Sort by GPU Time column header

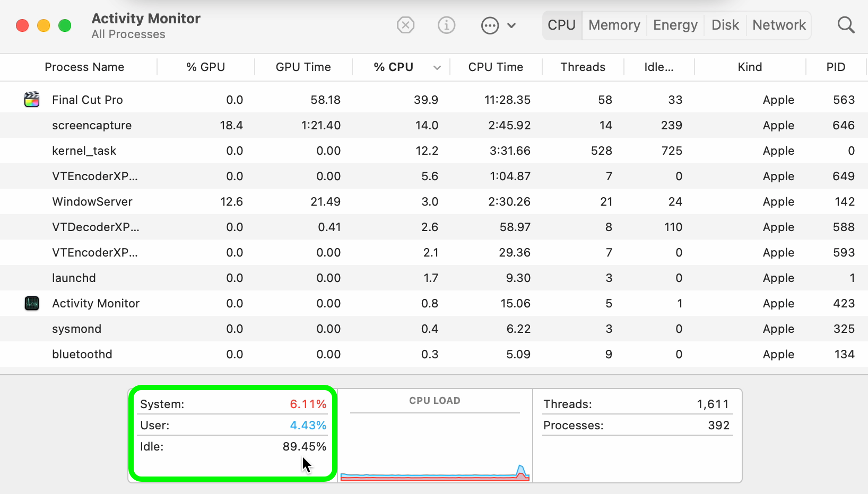(303, 67)
